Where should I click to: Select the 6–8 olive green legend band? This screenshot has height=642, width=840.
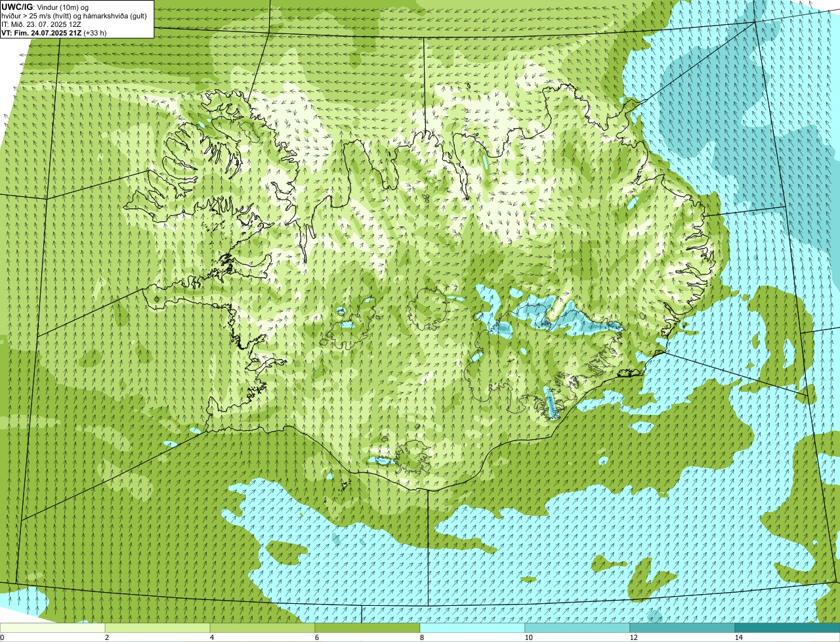(367, 628)
